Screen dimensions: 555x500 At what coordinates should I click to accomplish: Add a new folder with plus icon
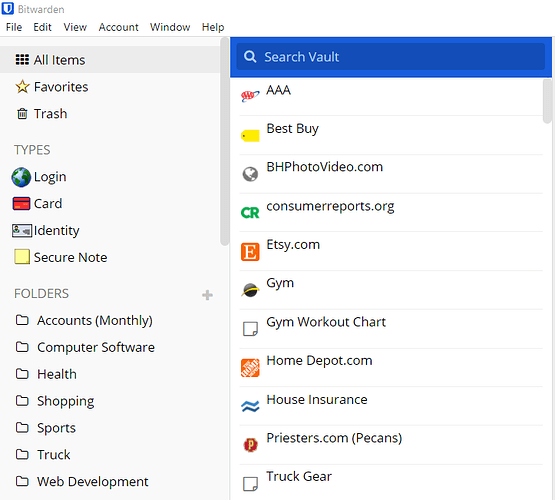(x=207, y=295)
